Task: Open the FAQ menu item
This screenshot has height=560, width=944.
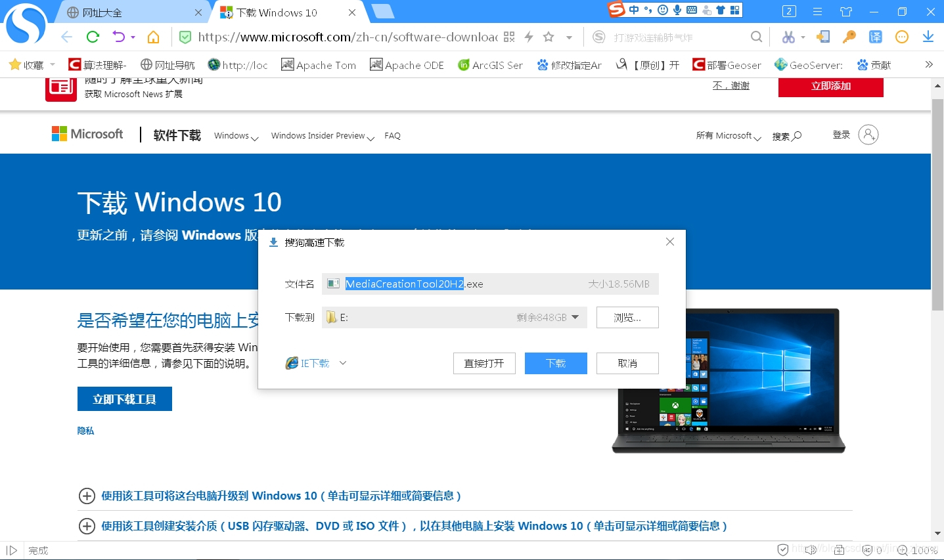Action: (x=392, y=136)
